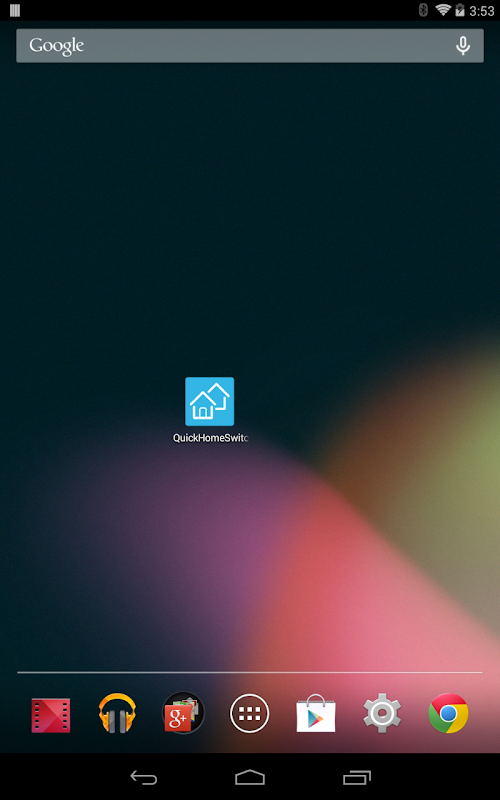Tap the Google search bar

tap(250, 45)
